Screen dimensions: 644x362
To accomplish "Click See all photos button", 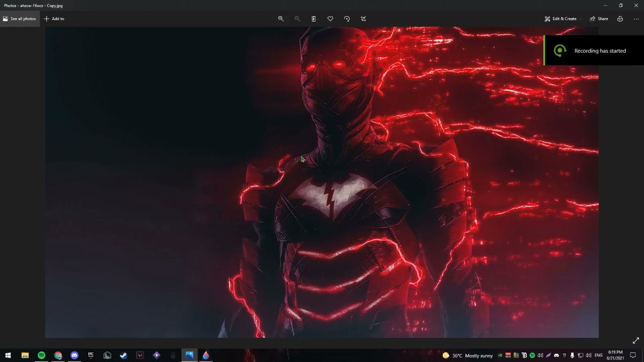I will click(x=19, y=19).
